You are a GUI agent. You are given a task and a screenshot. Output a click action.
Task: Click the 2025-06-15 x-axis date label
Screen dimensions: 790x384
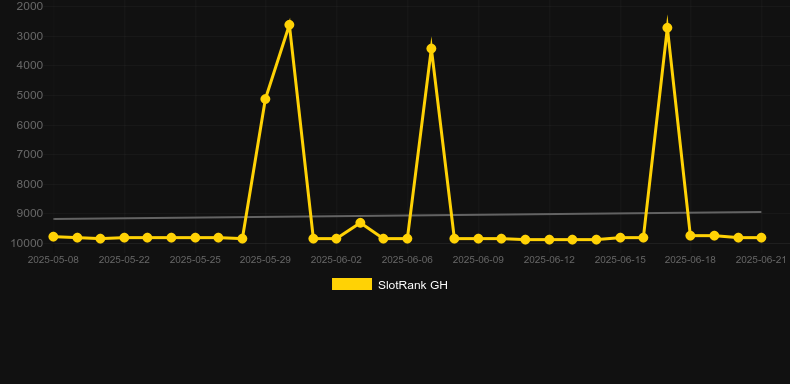click(x=620, y=260)
